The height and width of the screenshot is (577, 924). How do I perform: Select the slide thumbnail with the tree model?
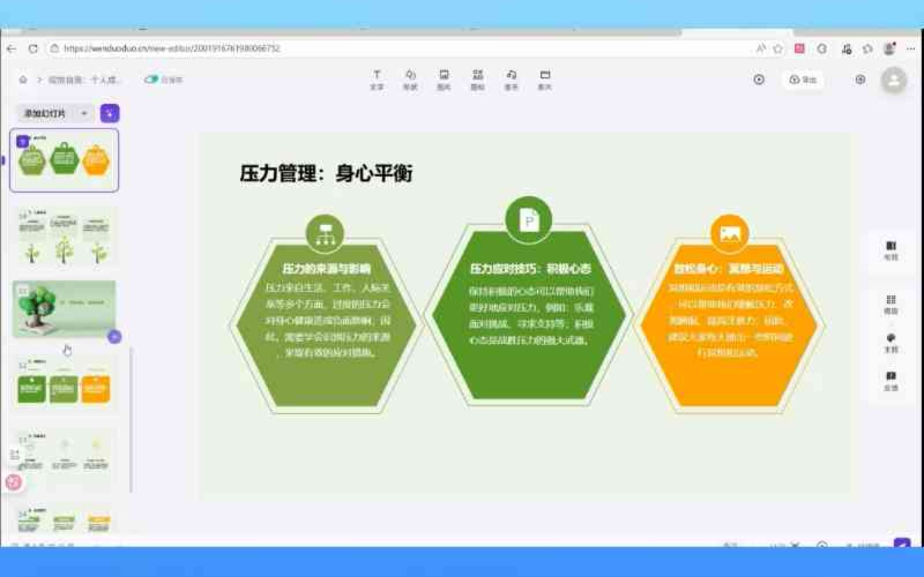64,310
